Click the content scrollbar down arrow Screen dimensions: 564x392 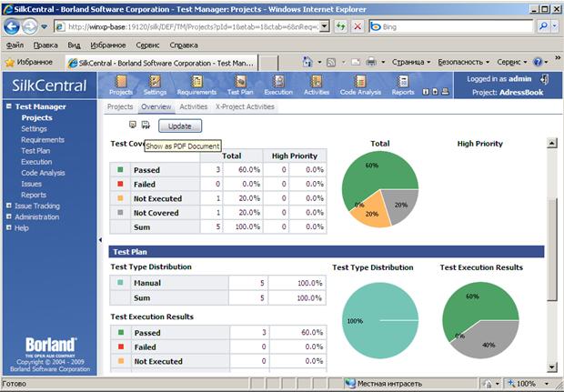(552, 367)
